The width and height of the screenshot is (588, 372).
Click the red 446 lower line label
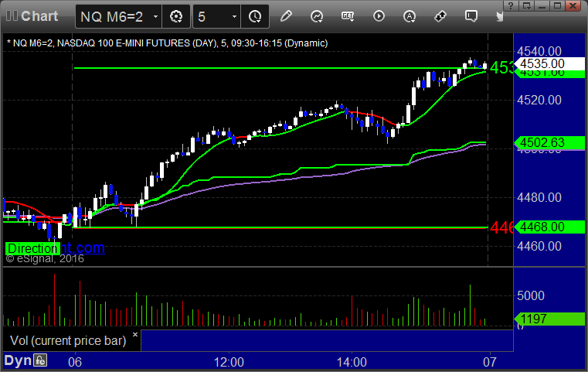[x=501, y=227]
